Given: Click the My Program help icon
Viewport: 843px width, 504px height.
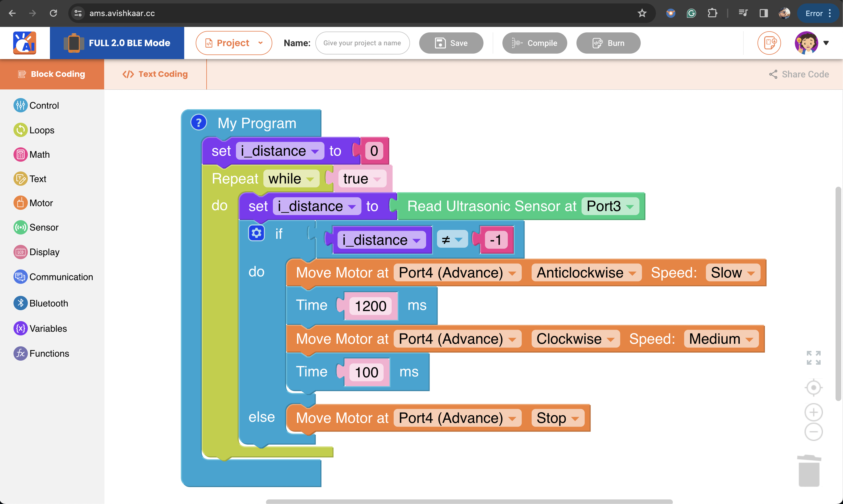Looking at the screenshot, I should tap(199, 123).
